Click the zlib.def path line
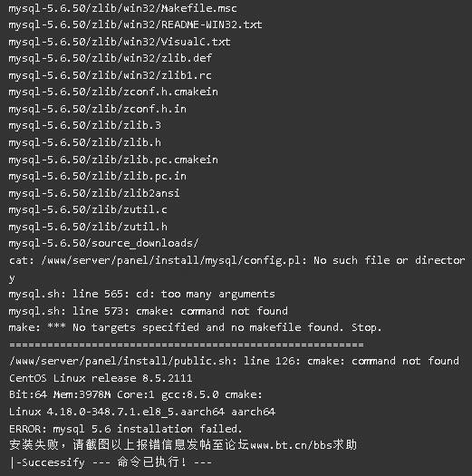Viewport: 472px width, 476px height. 111,58
